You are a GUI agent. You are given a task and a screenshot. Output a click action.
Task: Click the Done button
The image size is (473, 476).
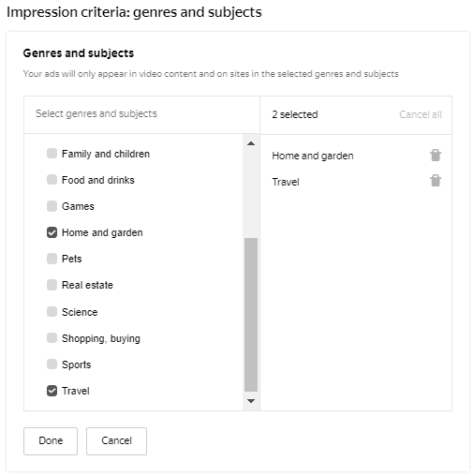point(51,441)
